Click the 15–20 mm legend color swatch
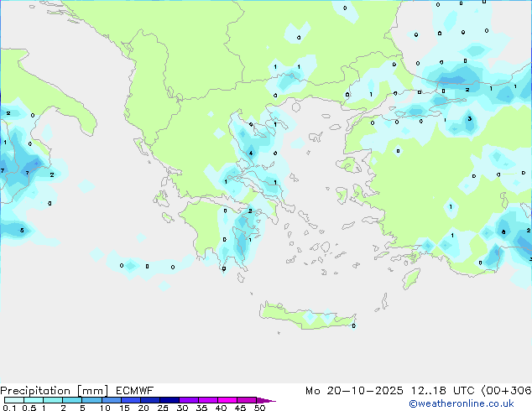The height and width of the screenshot is (411, 532). tap(131, 400)
